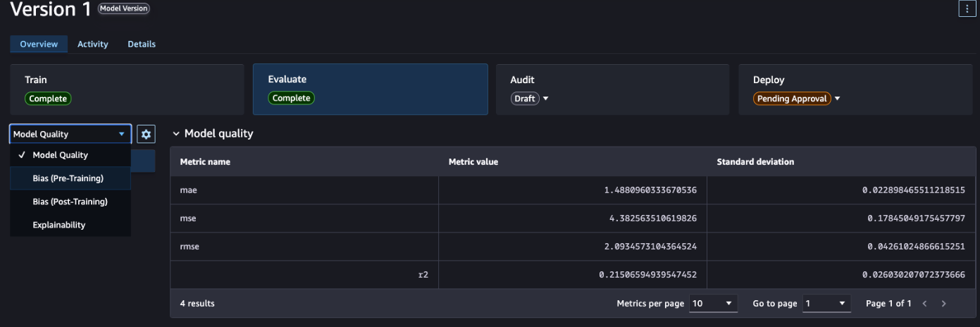The image size is (980, 327).
Task: Click the r2 deviation 0.026030207072373666
Action: [x=914, y=275]
